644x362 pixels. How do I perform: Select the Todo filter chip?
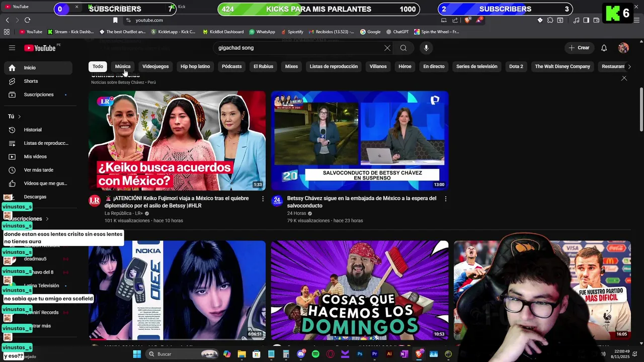[x=98, y=66]
